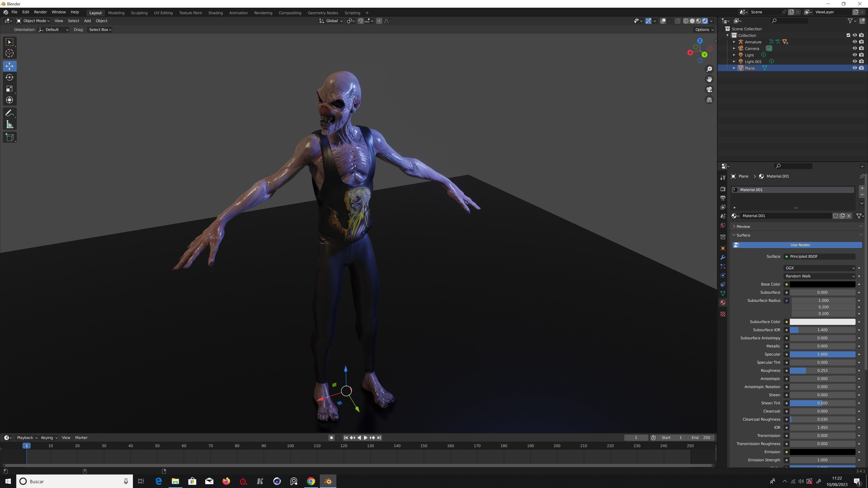
Task: Click the Options button in viewport
Action: pos(704,30)
